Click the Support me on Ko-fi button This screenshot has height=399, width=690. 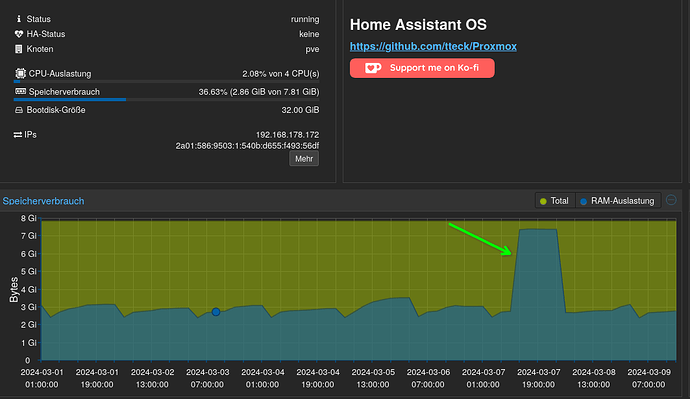pos(422,68)
